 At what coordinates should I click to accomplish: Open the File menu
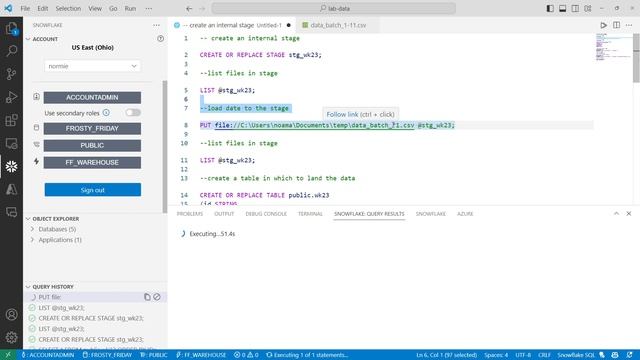(x=25, y=8)
